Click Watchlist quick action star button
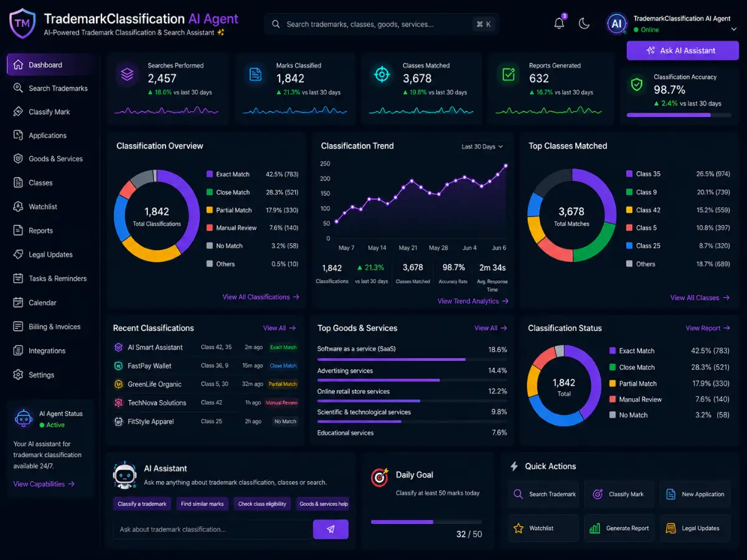 pyautogui.click(x=543, y=528)
